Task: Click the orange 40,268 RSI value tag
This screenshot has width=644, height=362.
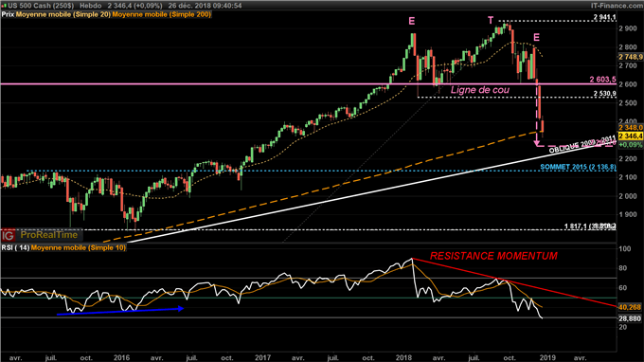Action: (630, 307)
